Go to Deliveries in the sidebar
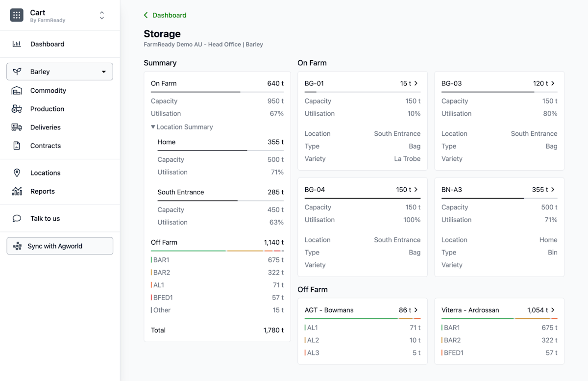This screenshot has width=588, height=381. [x=46, y=127]
